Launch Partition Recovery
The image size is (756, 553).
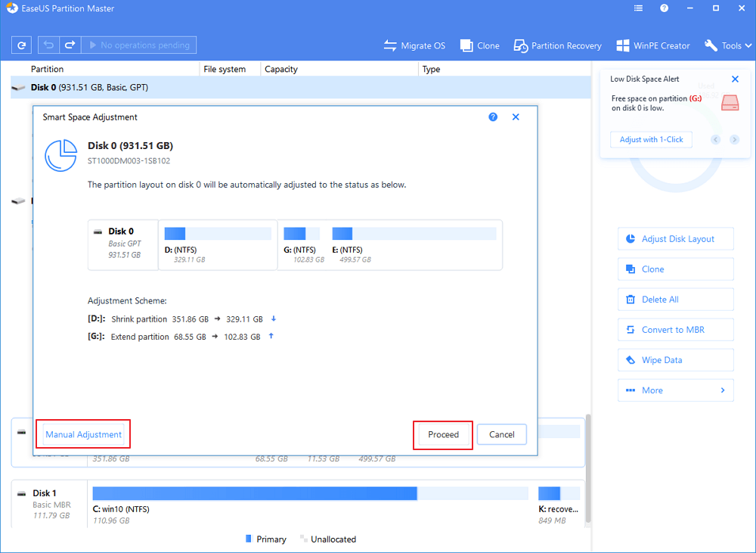tap(558, 45)
